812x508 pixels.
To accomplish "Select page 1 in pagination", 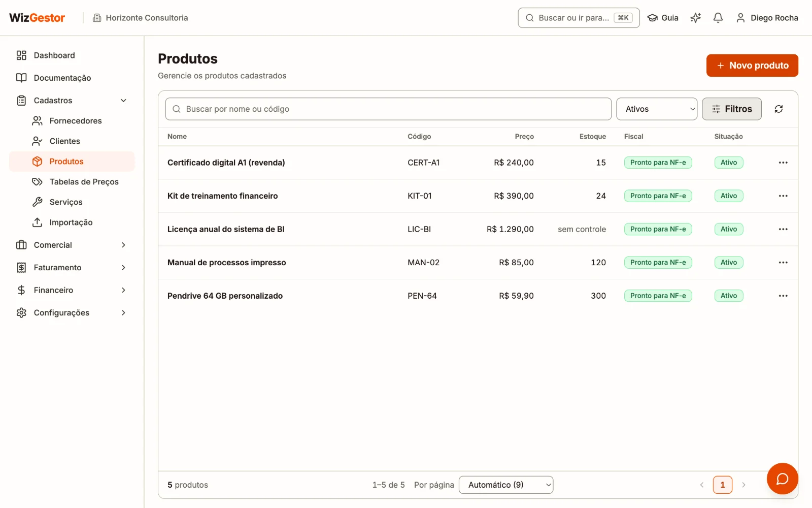I will (723, 485).
